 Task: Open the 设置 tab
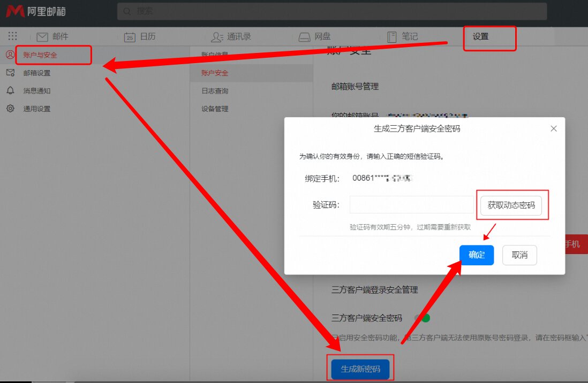480,36
